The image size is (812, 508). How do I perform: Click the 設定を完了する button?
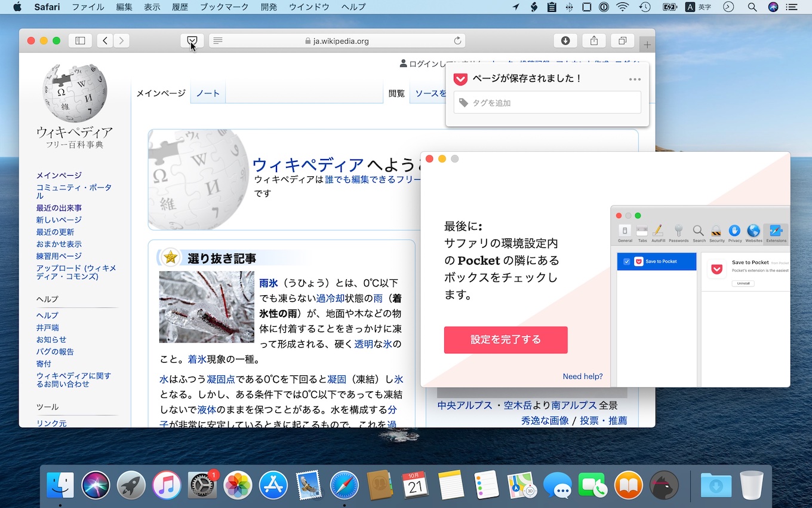pos(505,339)
